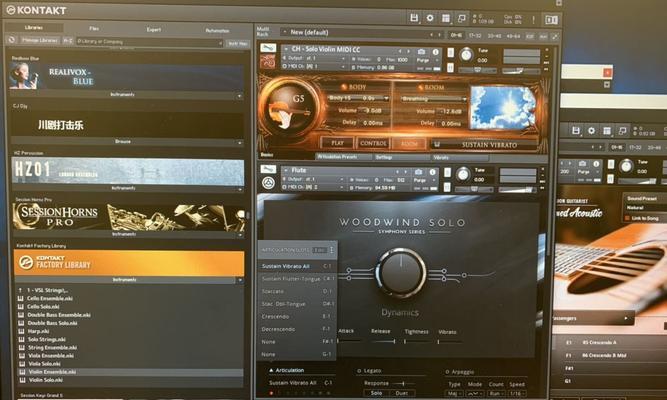Viewport: 667px width, 400px height.
Task: Expand Realivox Blue options arrow
Action: click(x=239, y=96)
